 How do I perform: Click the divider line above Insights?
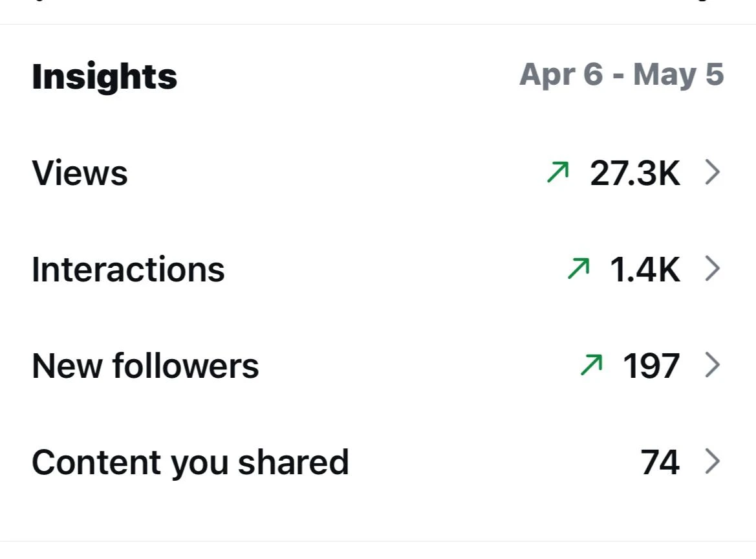(x=378, y=24)
